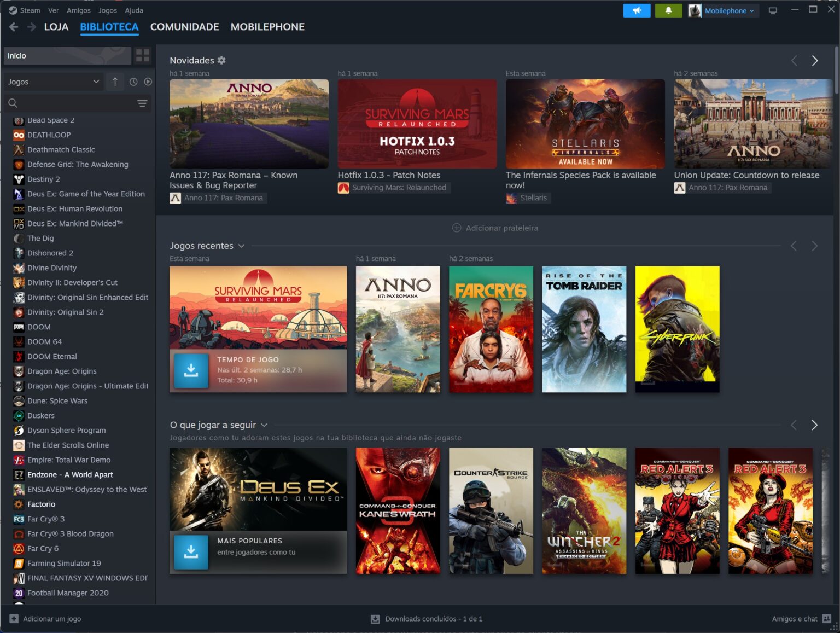Image resolution: width=840 pixels, height=633 pixels.
Task: Toggle ascending sort arrow above game list
Action: (115, 82)
